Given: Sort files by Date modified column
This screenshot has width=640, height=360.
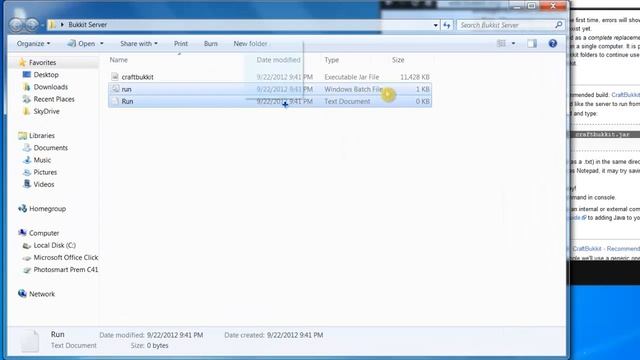Looking at the screenshot, I should tap(278, 60).
